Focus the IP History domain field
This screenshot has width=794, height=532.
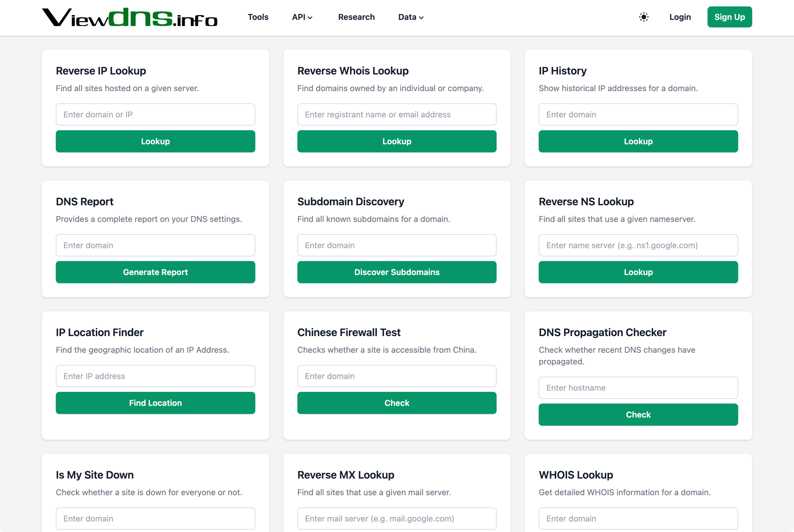click(x=638, y=114)
